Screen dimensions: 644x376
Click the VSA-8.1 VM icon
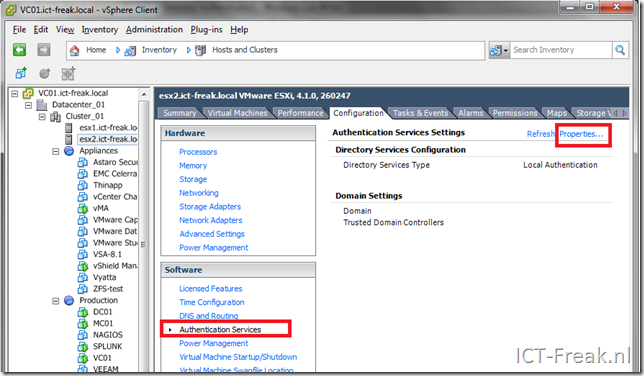pyautogui.click(x=83, y=254)
